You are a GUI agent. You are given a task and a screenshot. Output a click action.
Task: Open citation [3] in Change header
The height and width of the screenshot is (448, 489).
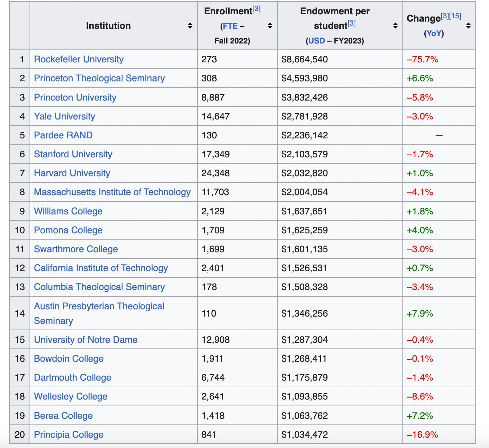445,16
